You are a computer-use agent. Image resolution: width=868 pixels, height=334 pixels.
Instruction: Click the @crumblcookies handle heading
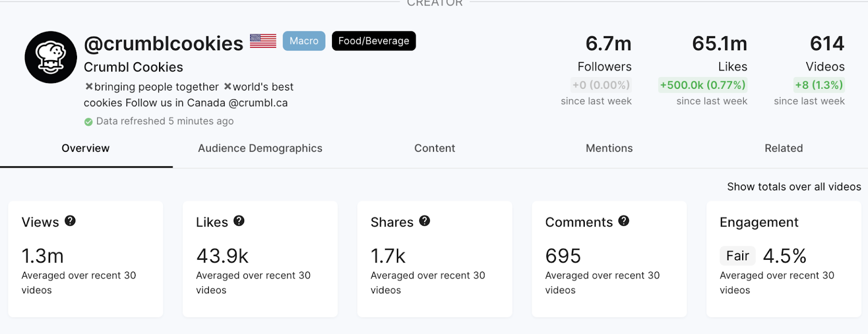coord(164,43)
